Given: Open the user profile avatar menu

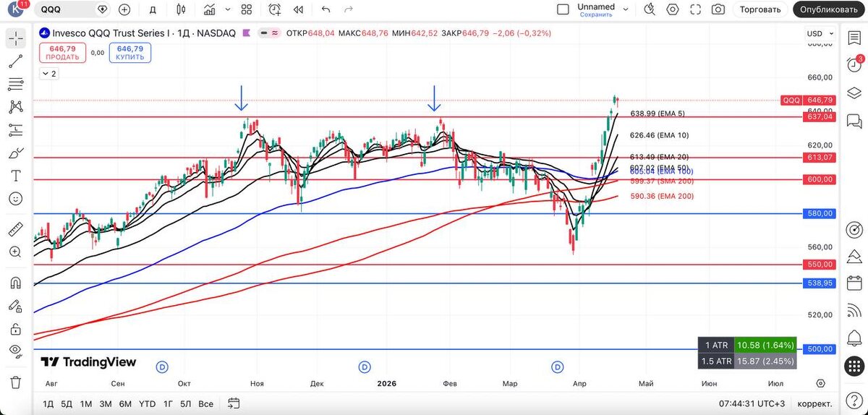Looking at the screenshot, I should 16,9.
